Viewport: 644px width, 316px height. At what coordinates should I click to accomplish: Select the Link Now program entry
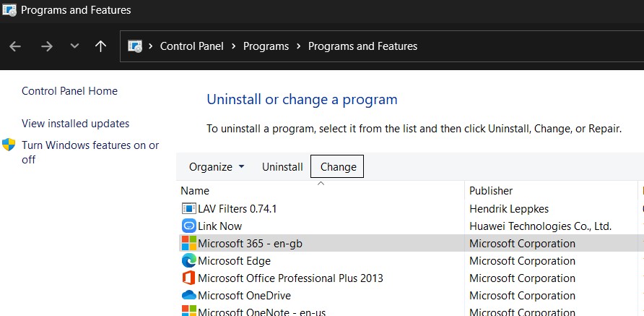219,226
